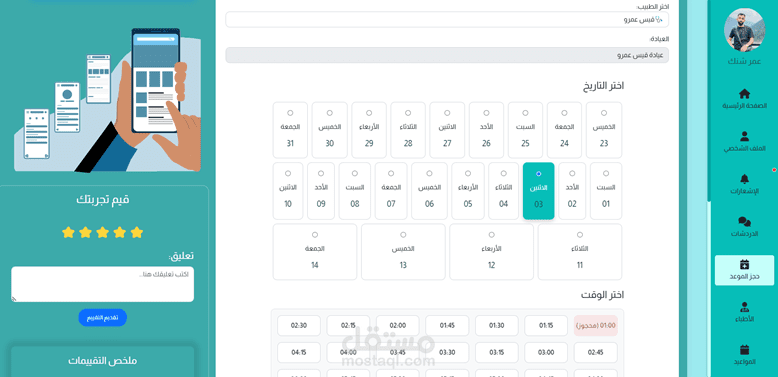
Task: Click the sidebar vertical scrollbar
Action: pyautogui.click(x=709, y=101)
